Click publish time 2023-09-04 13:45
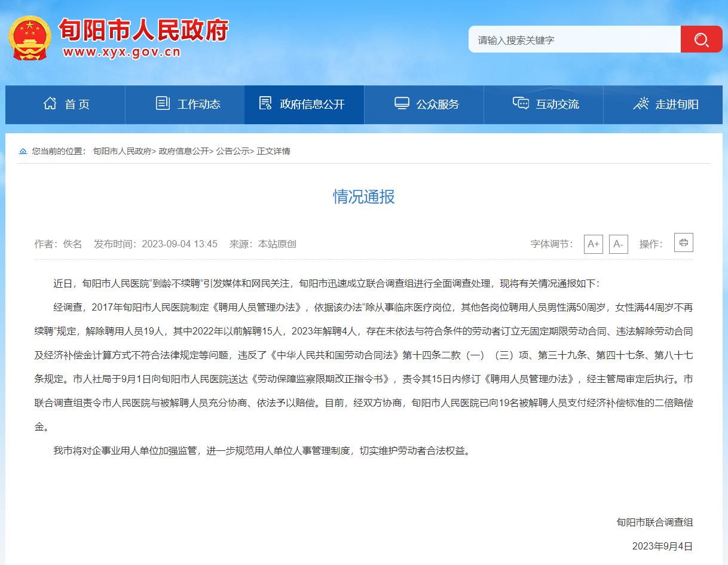 click(179, 244)
